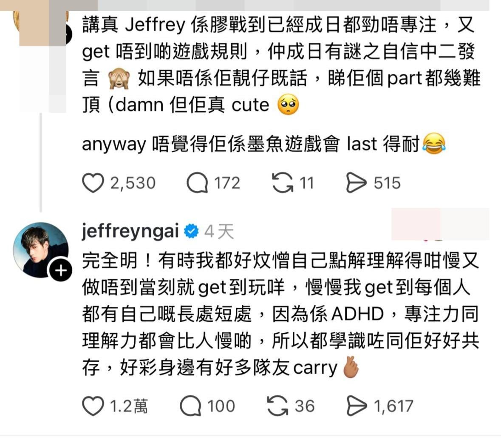This screenshot has height=448, width=501.
Task: Click the 4天 timestamp on the reply
Action: pos(219,231)
